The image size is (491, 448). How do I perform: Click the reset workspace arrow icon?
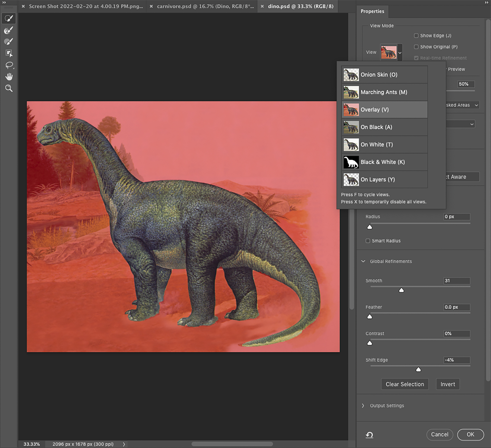coord(369,435)
